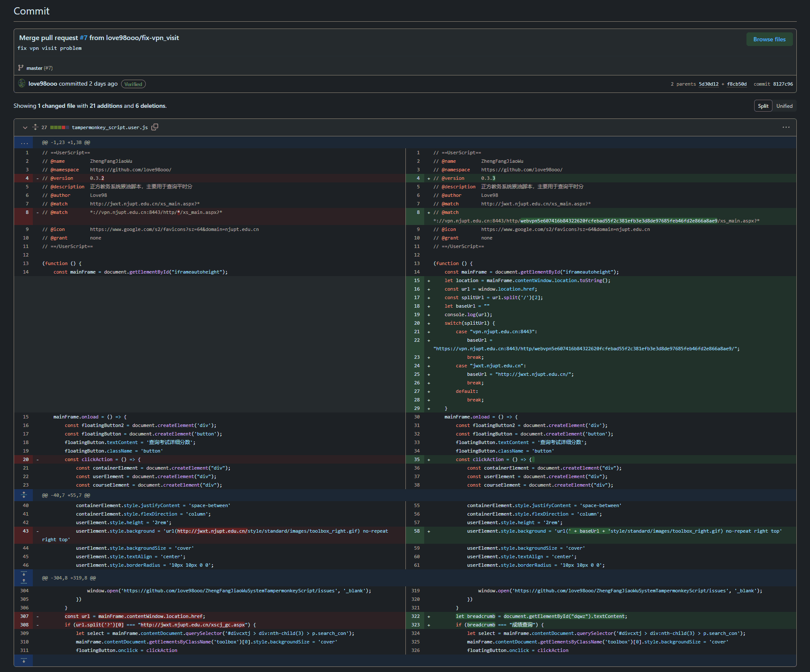
Task: Click diffstat colored blocks next to 27
Action: tap(59, 127)
